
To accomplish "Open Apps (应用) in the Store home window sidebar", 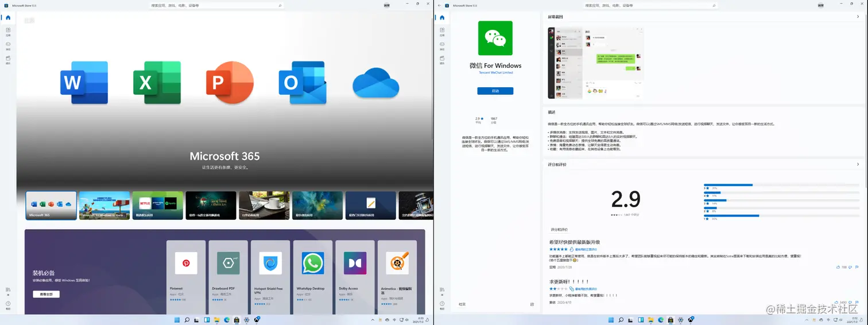I will pyautogui.click(x=8, y=31).
